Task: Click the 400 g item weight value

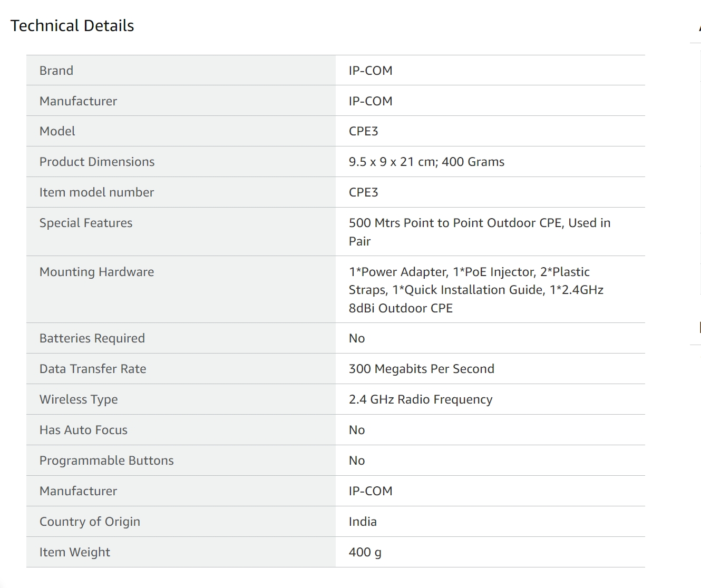Action: coord(365,552)
